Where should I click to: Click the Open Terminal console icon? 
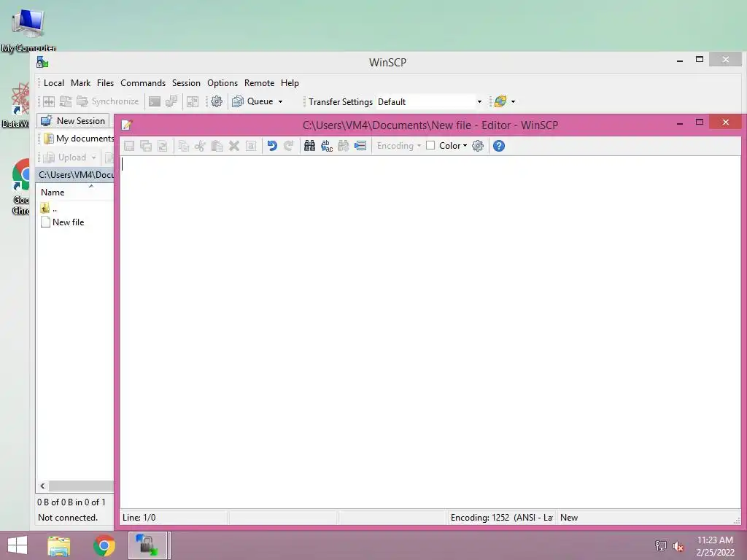pyautogui.click(x=155, y=101)
